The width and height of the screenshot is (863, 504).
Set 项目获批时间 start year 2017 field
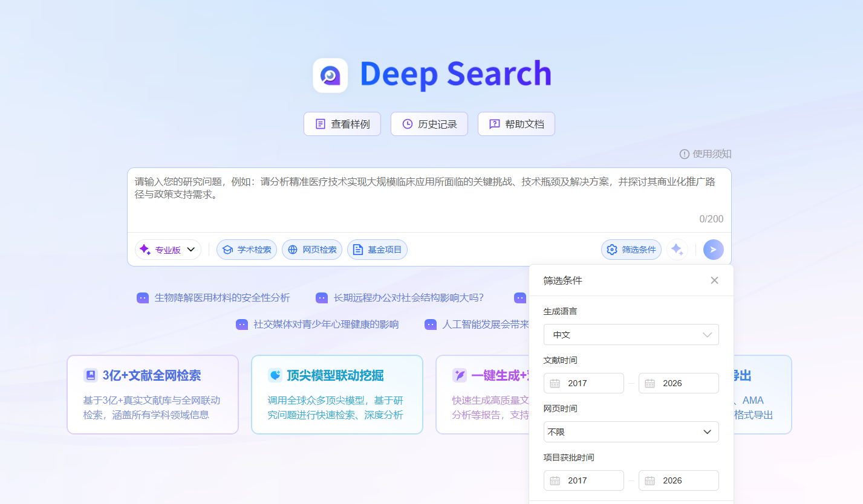coord(584,480)
